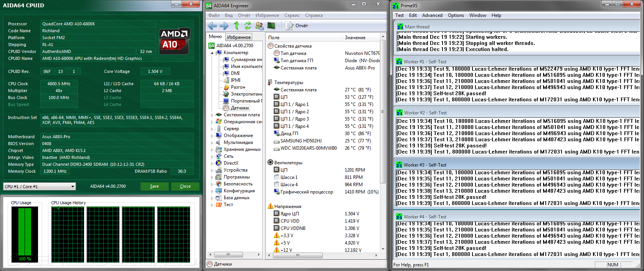
Task: Select the Датчики gauge tree item
Action: [x=236, y=108]
